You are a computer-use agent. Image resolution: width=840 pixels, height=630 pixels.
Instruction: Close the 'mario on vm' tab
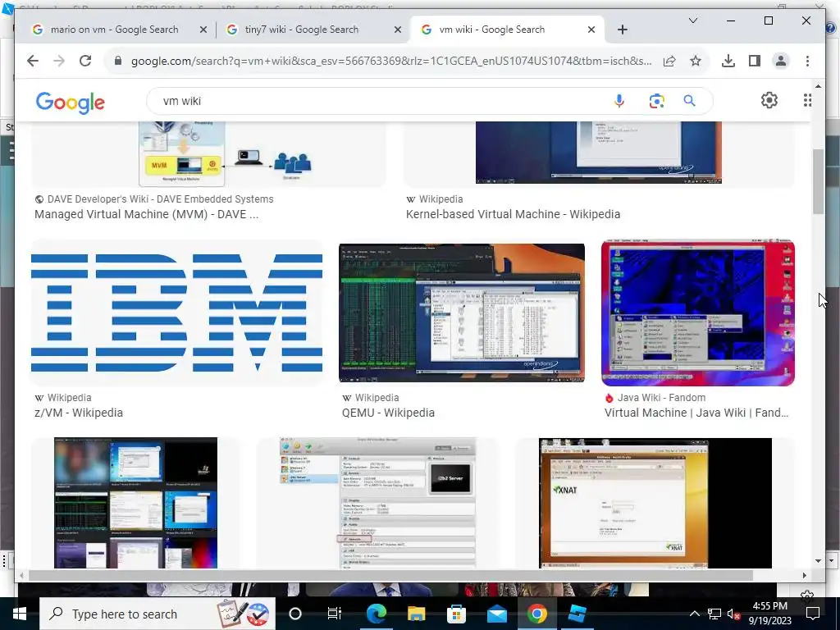203,30
